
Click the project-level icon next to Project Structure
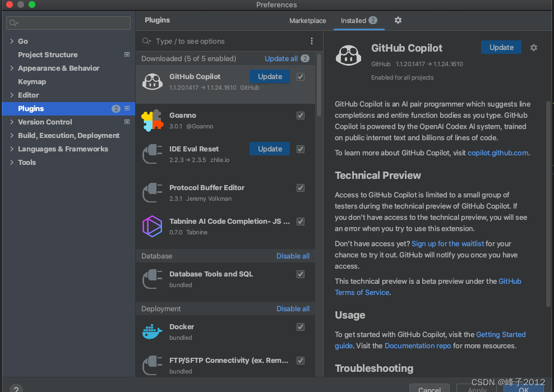pyautogui.click(x=127, y=54)
